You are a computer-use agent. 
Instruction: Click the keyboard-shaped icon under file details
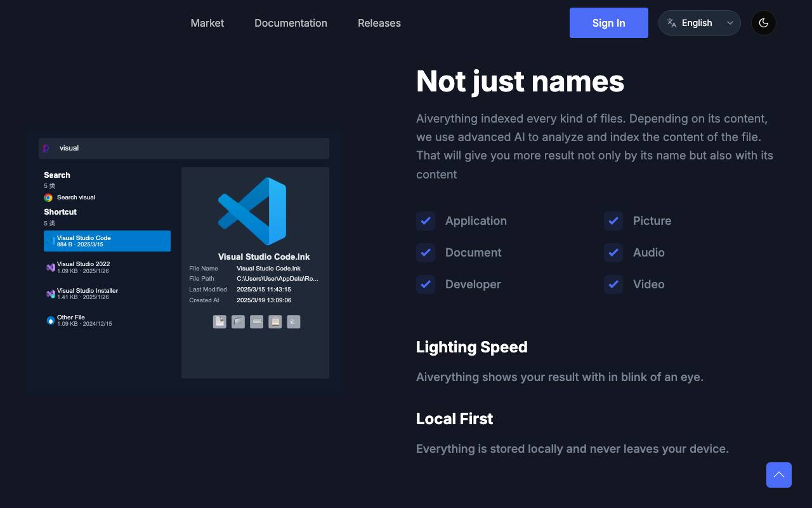tap(256, 322)
